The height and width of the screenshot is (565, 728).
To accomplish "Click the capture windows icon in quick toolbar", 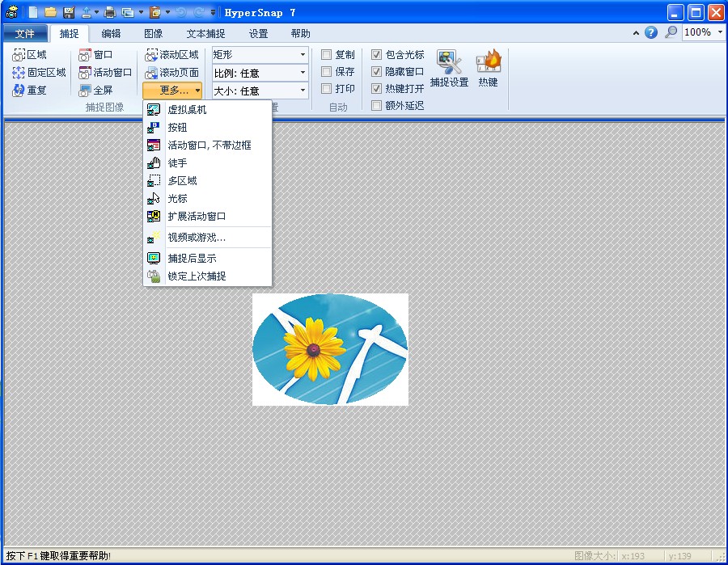I will click(x=128, y=12).
